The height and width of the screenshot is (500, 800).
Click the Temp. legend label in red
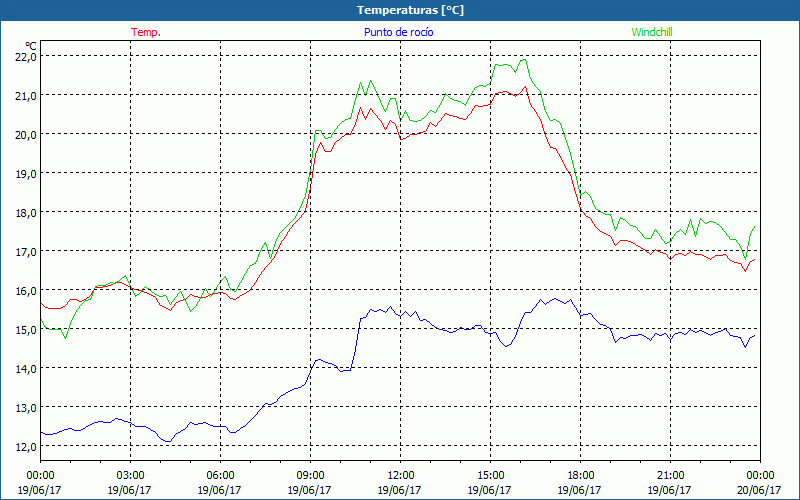[x=146, y=32]
